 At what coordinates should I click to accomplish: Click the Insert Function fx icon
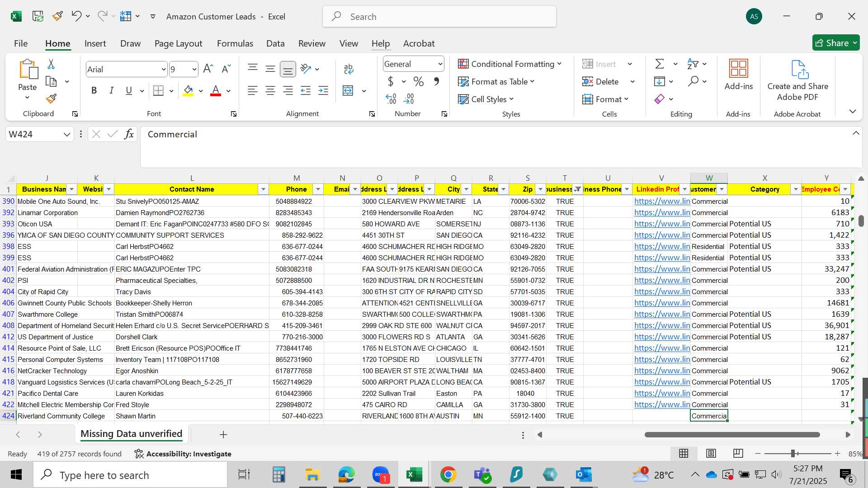point(129,134)
